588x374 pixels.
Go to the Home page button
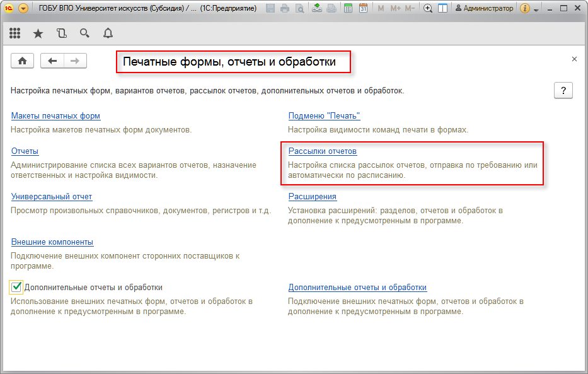23,61
